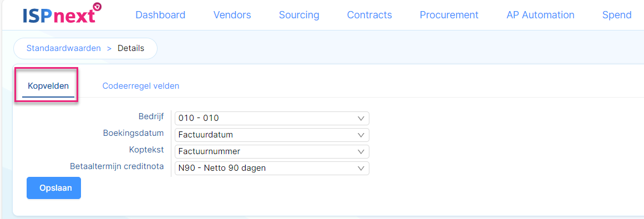This screenshot has width=644, height=219.
Task: Click the chevron arrow of Bedrijf field
Action: click(361, 118)
